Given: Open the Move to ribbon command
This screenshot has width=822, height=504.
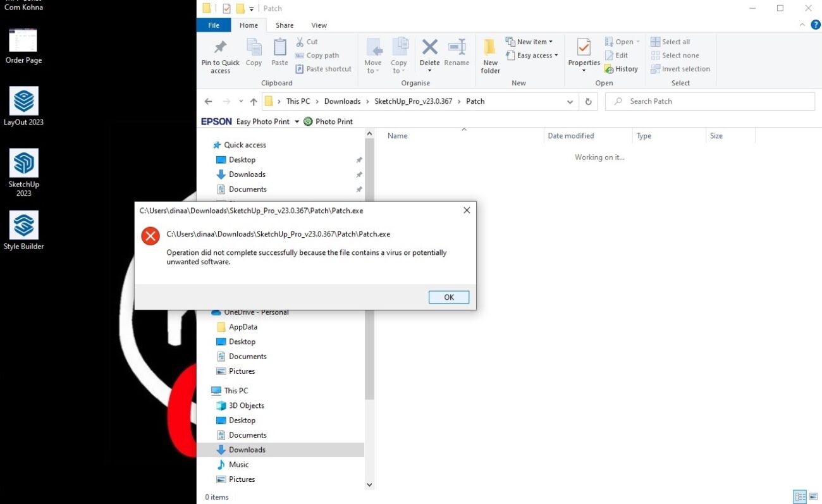Looking at the screenshot, I should click(x=373, y=56).
